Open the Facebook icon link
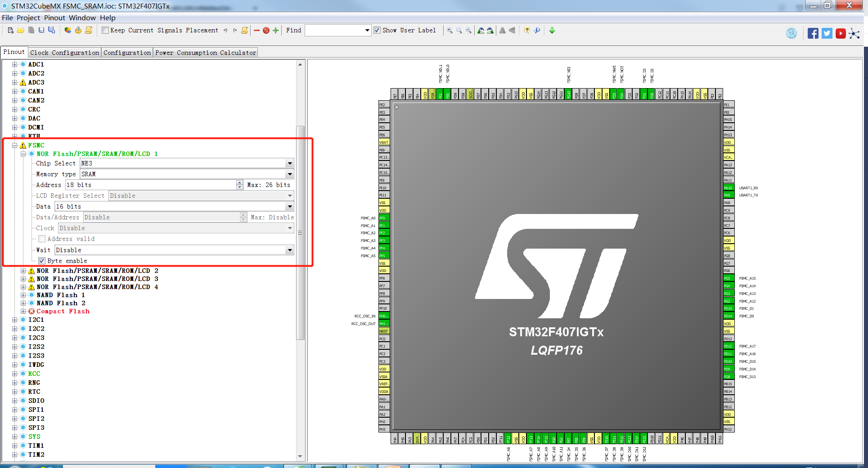868x468 pixels. [813, 34]
